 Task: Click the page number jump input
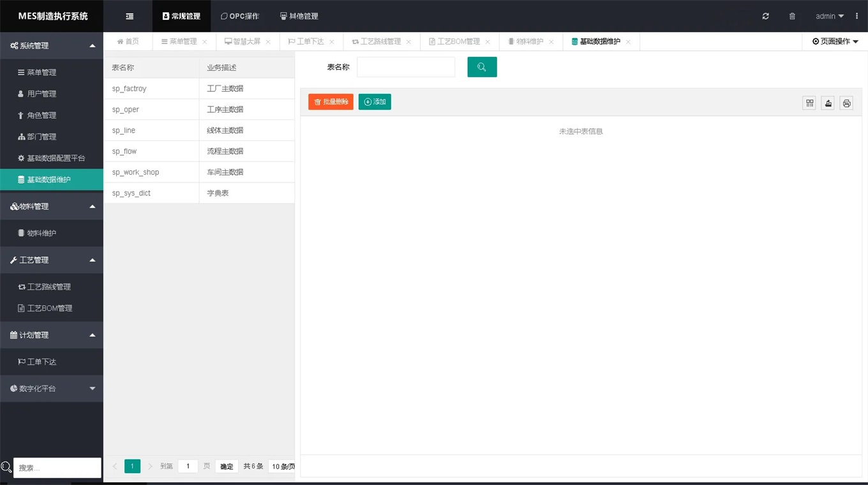[188, 466]
